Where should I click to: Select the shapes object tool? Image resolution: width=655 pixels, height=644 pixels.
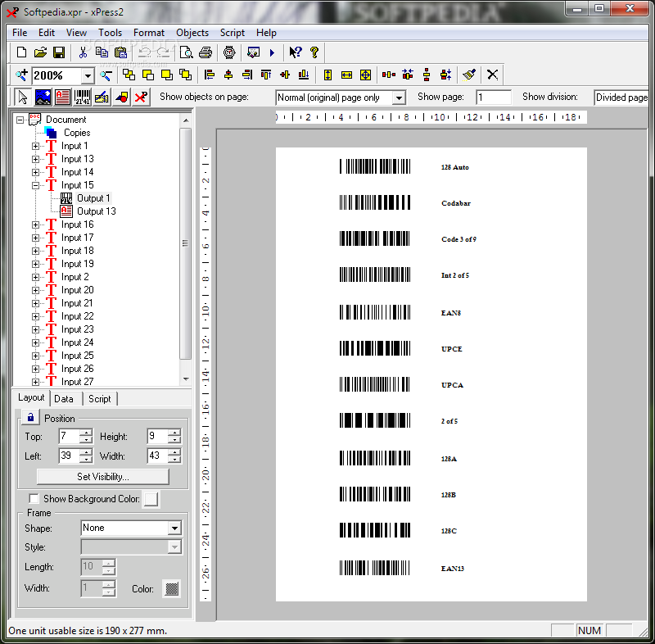pos(121,98)
